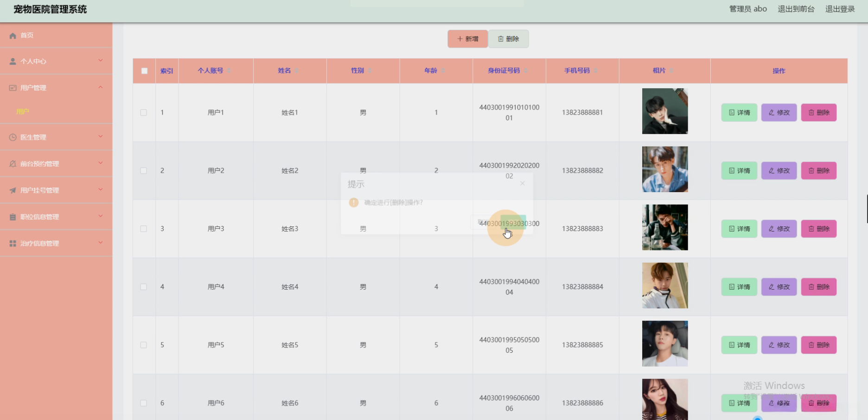Screen dimensions: 868x420
Task: Open 详情 for 用户5
Action: [739, 345]
